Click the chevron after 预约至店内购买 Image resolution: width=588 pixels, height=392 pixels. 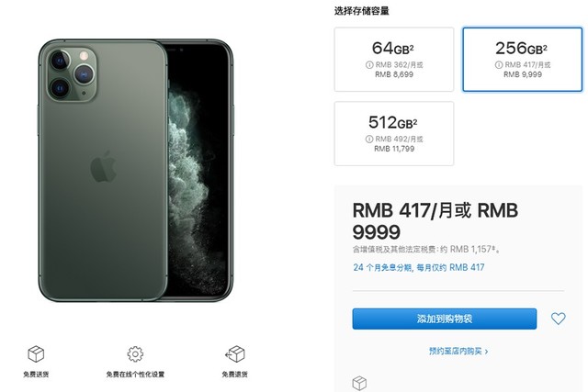tap(486, 352)
